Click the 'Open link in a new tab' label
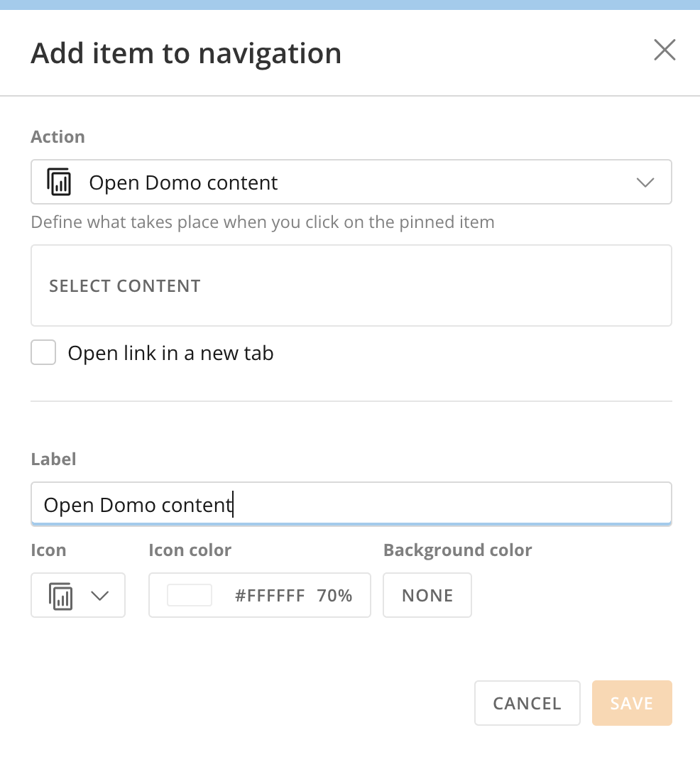Screen dimensions: 700x757 pyautogui.click(x=170, y=353)
